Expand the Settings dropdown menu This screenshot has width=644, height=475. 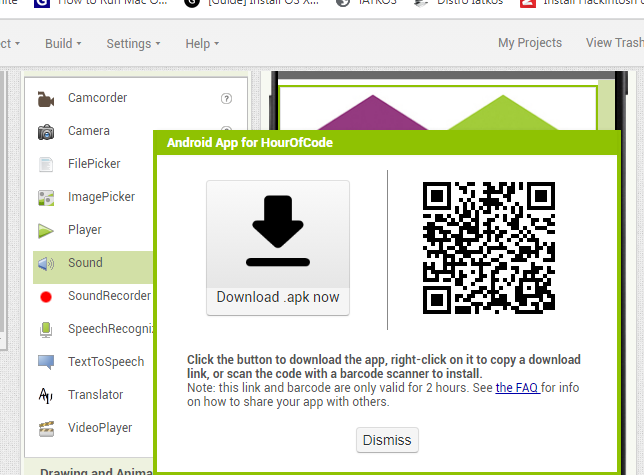(x=133, y=44)
